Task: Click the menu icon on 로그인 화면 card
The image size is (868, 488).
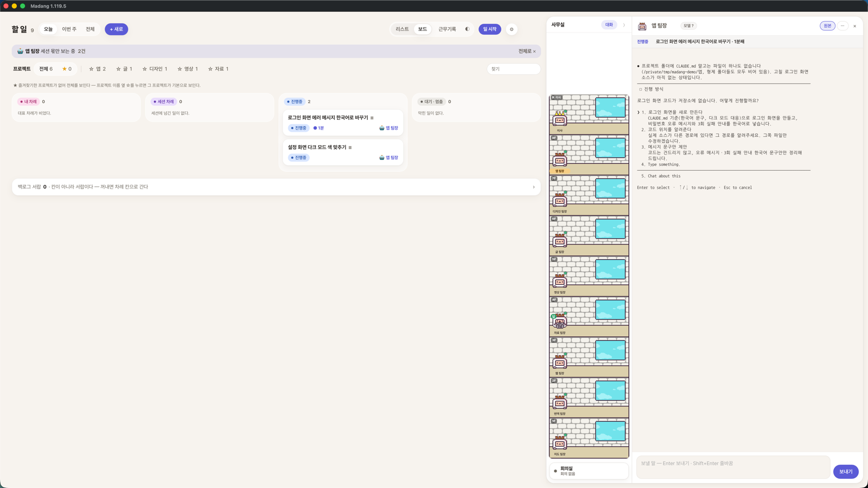Action: pyautogui.click(x=372, y=118)
